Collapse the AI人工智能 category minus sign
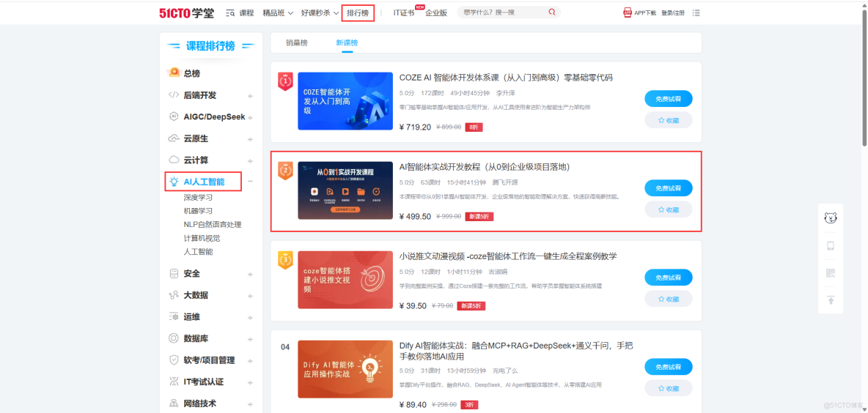The image size is (868, 413). [250, 182]
